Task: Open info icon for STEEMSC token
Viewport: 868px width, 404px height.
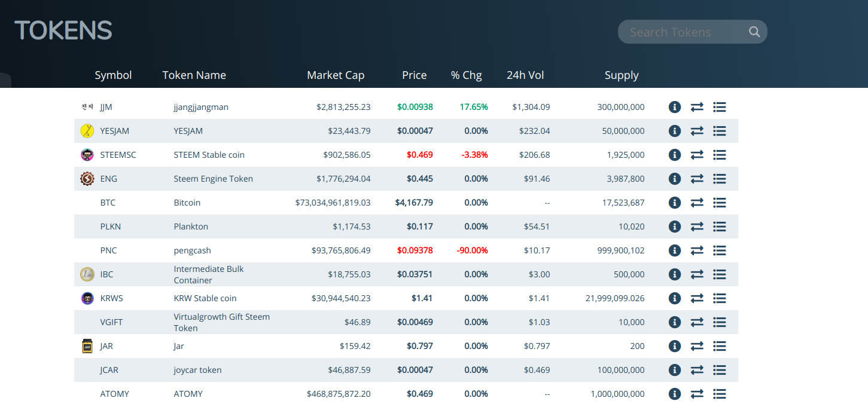Action: click(x=675, y=155)
